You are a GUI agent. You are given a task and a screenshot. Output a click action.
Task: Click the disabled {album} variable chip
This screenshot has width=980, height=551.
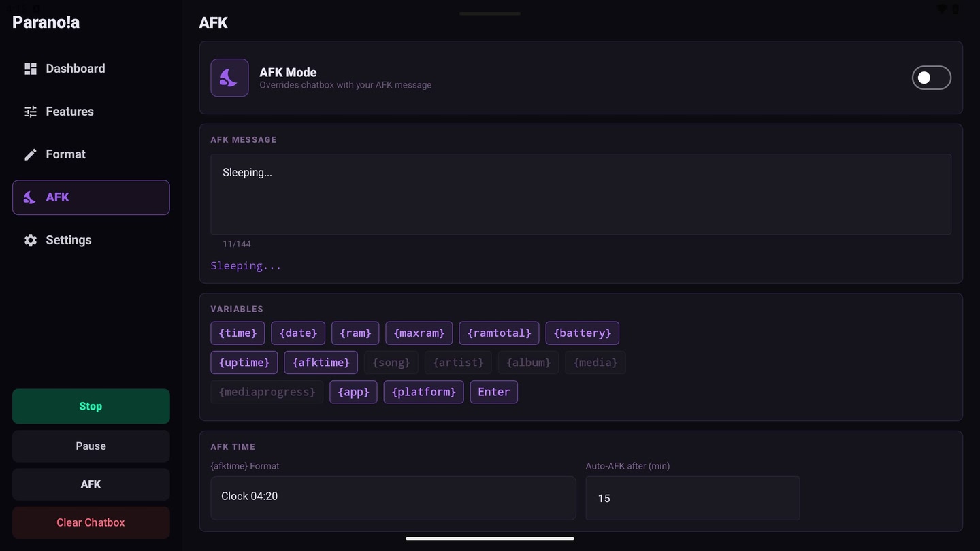click(529, 363)
